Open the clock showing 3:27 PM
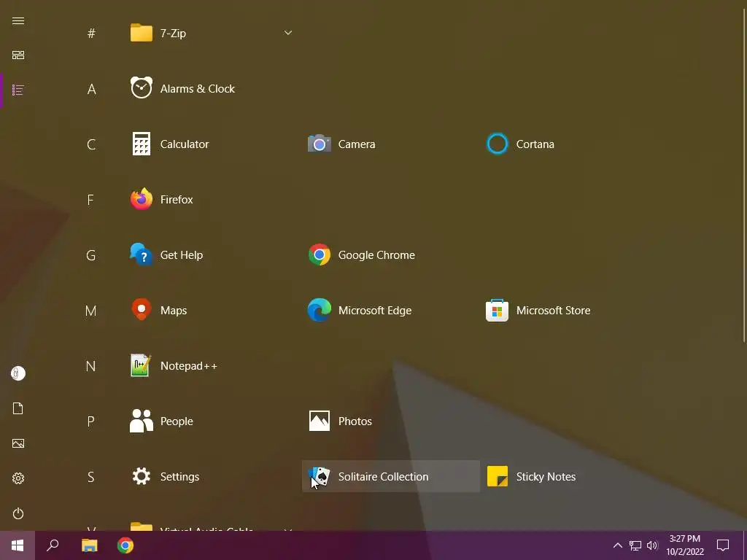The image size is (747, 560). (x=684, y=545)
